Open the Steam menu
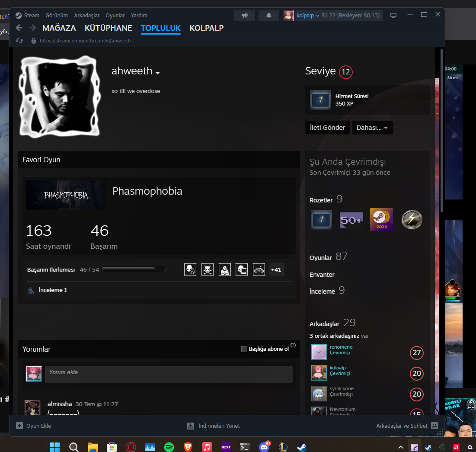 [x=32, y=16]
